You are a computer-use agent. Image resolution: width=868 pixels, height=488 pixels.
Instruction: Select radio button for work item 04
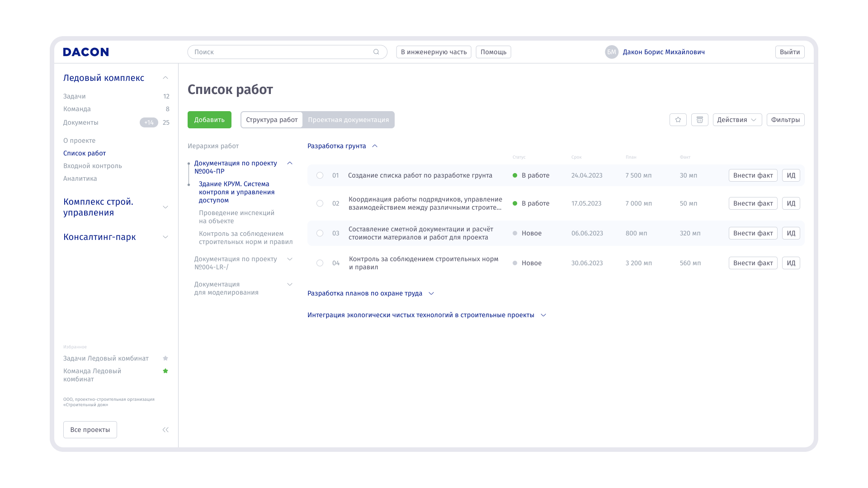coord(320,263)
